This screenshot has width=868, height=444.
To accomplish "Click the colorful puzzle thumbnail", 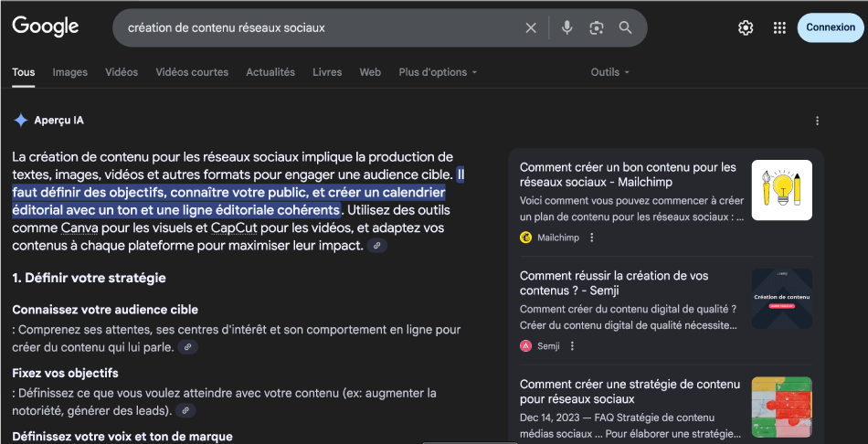I will coord(781,407).
